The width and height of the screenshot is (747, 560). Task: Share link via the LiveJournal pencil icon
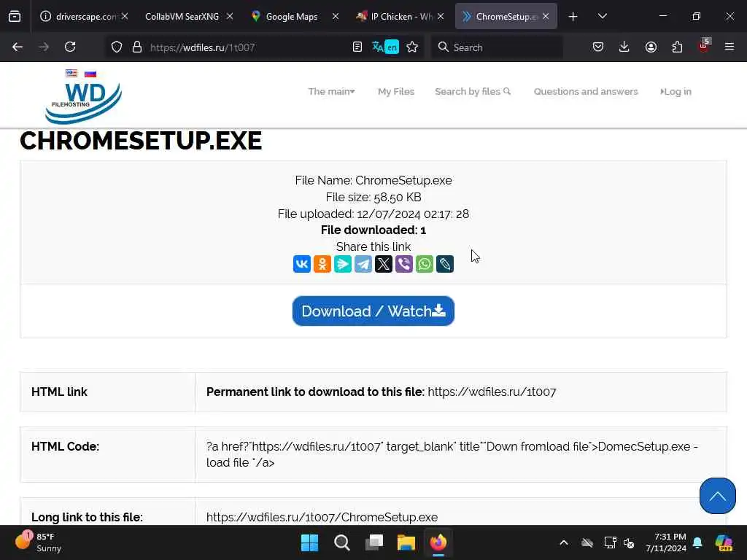point(445,264)
